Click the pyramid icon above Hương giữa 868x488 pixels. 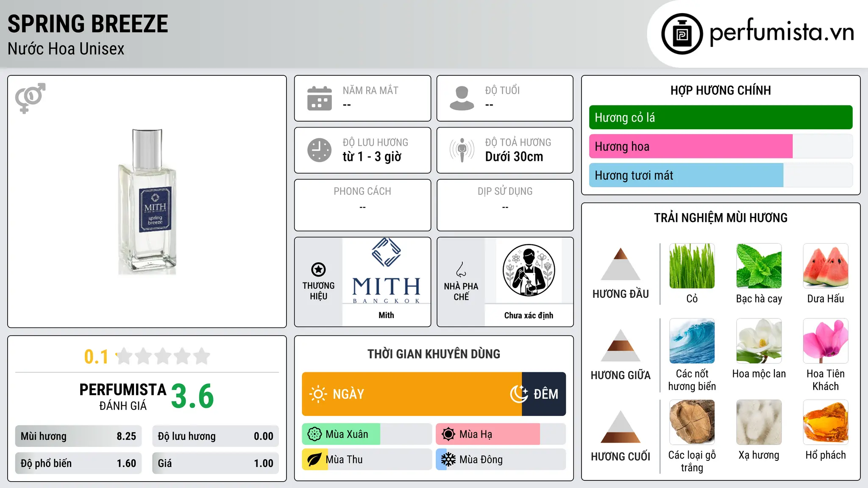tap(620, 345)
